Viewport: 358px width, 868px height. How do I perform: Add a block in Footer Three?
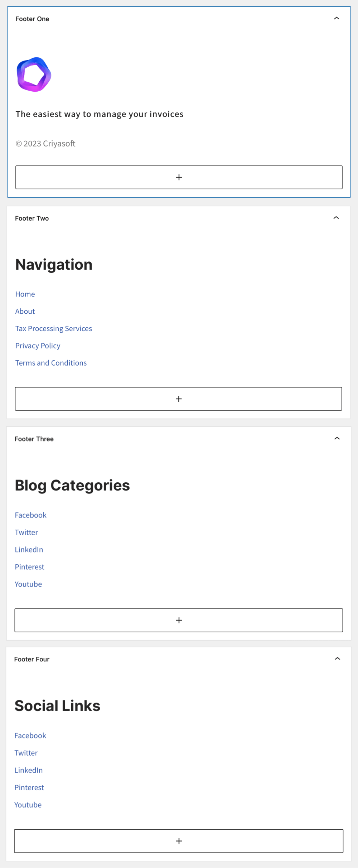[x=179, y=620]
